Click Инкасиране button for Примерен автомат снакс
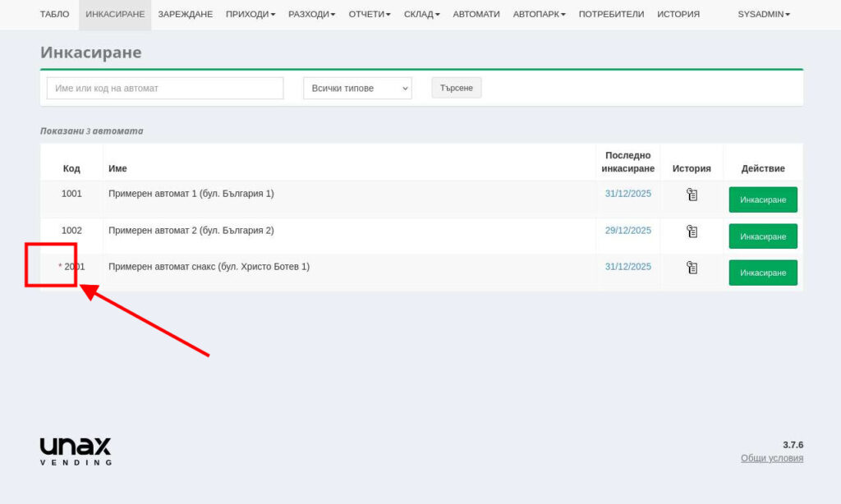This screenshot has height=504, width=841. [763, 273]
